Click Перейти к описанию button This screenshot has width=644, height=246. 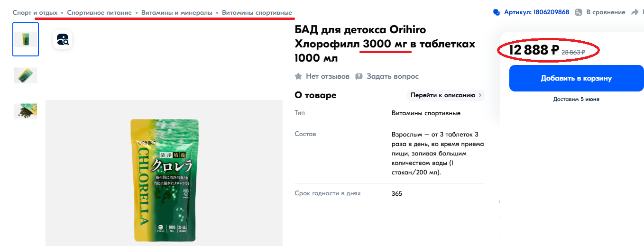pyautogui.click(x=446, y=95)
